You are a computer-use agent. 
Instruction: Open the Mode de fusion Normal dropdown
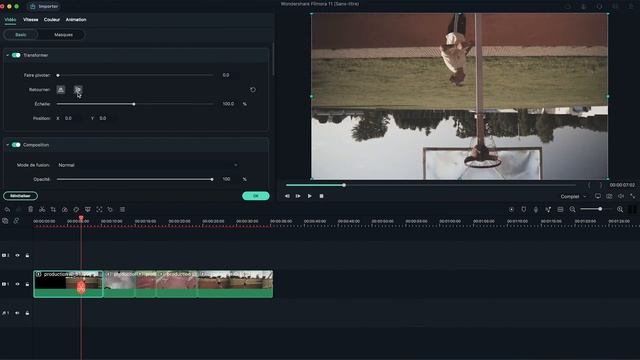tap(147, 165)
